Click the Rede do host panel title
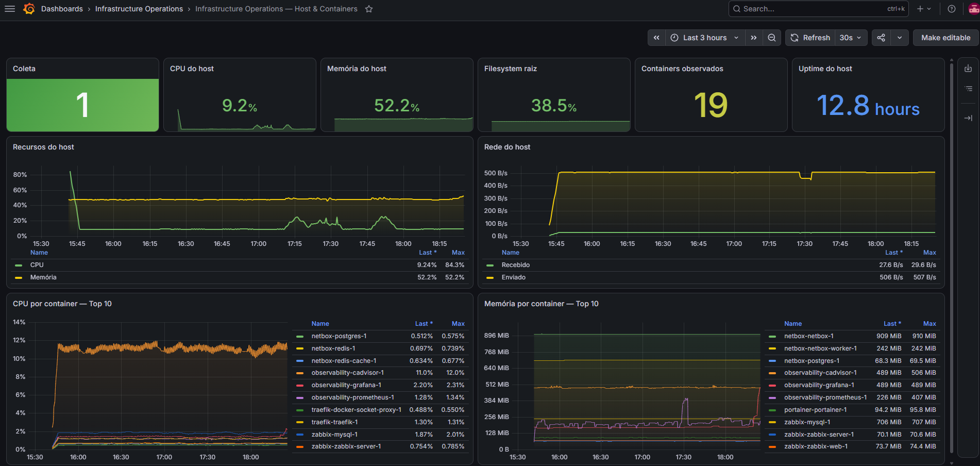The image size is (980, 466). tap(507, 147)
